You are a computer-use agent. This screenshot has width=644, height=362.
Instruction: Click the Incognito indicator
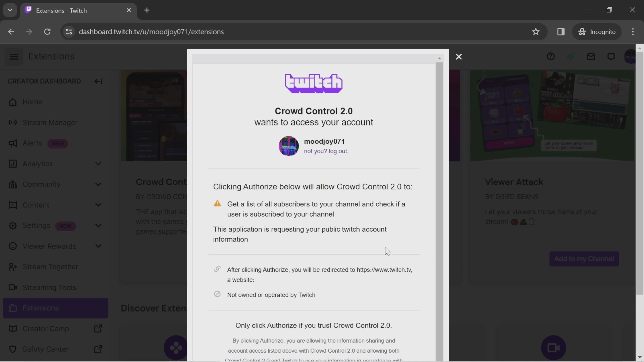pyautogui.click(x=597, y=32)
